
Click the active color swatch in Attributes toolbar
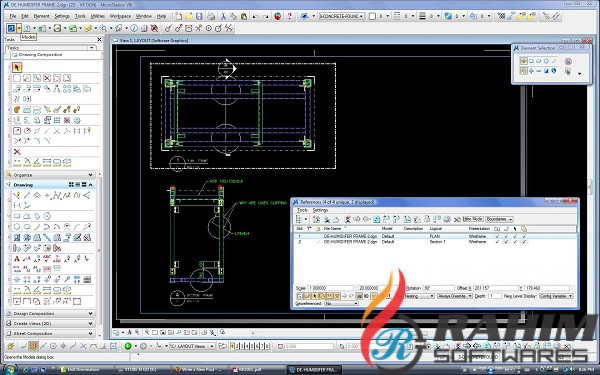coord(372,16)
